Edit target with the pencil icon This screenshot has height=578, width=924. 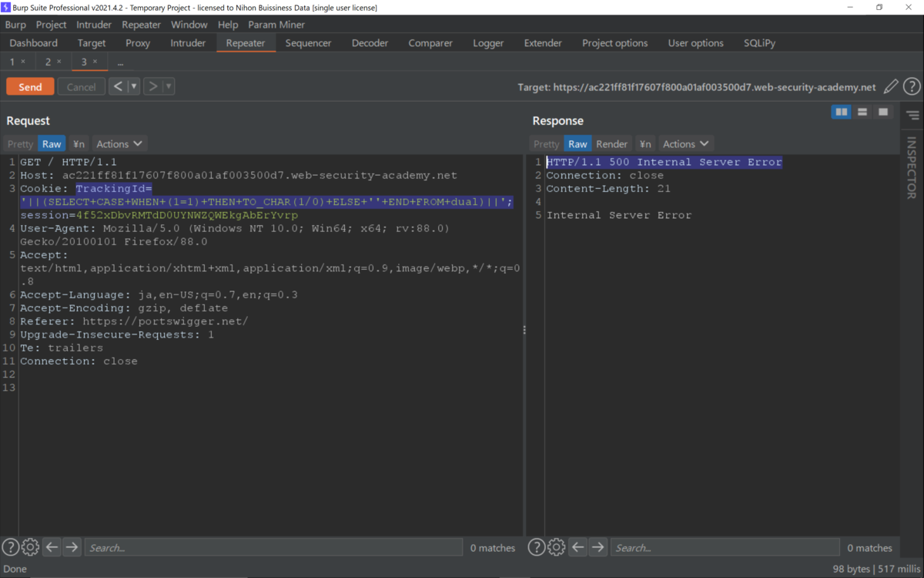click(x=891, y=86)
